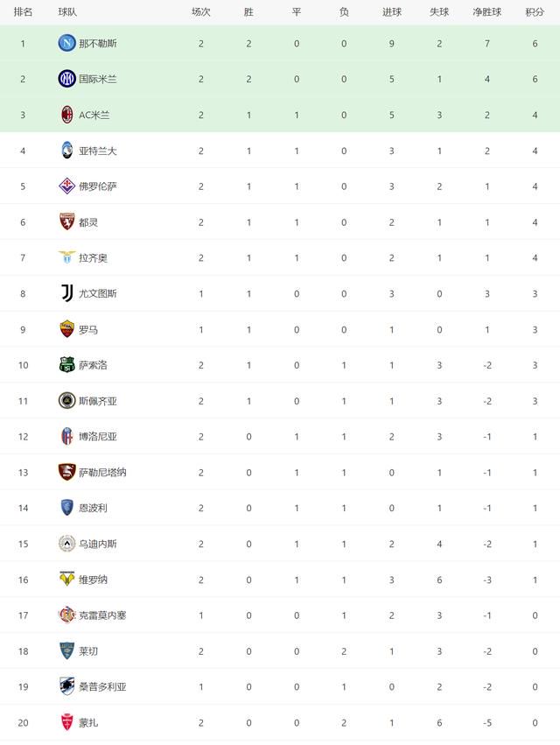
Task: Click the Fiorentina purple crest icon
Action: 67,186
